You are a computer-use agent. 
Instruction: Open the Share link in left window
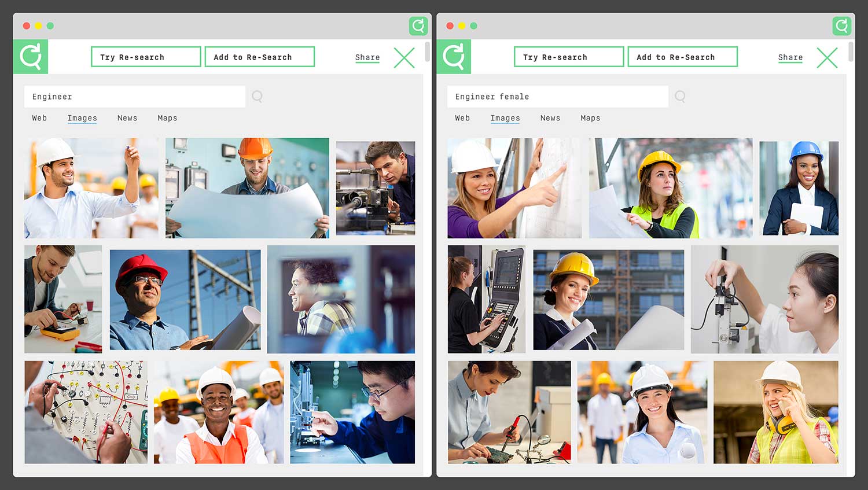coord(367,57)
